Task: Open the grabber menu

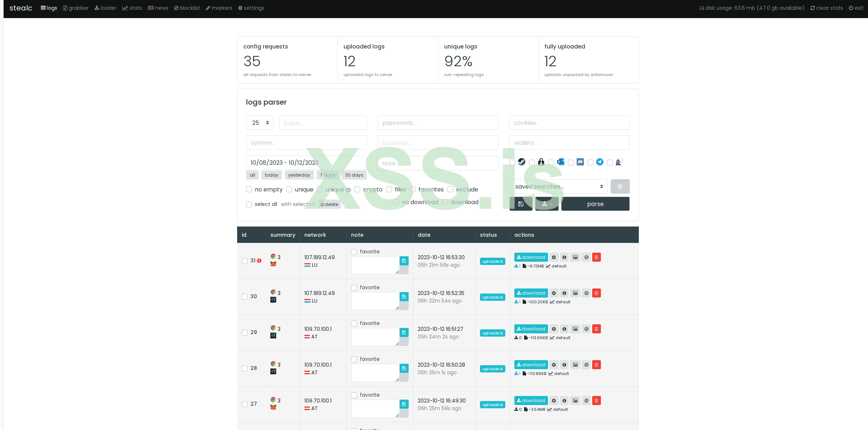Action: 76,8
